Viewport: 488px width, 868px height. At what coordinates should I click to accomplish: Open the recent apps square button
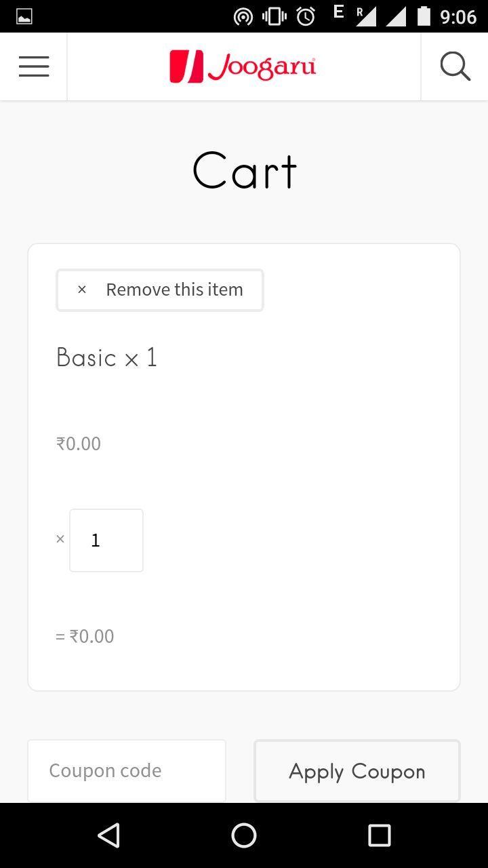[x=379, y=835]
